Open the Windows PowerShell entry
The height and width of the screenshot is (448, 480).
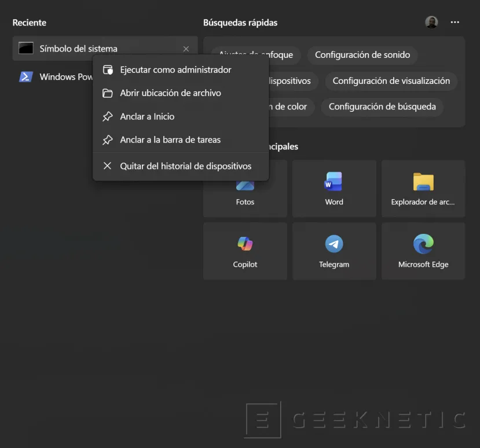click(25, 76)
